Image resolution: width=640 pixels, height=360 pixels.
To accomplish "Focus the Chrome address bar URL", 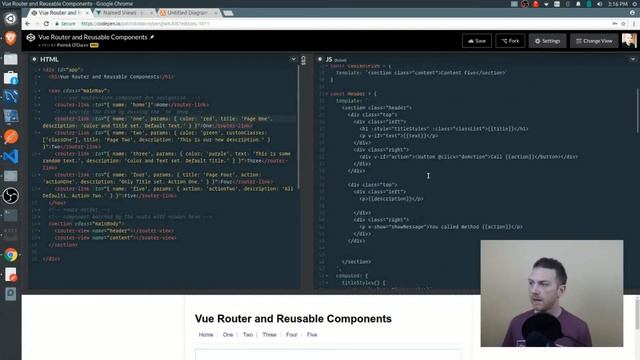I will [x=145, y=24].
